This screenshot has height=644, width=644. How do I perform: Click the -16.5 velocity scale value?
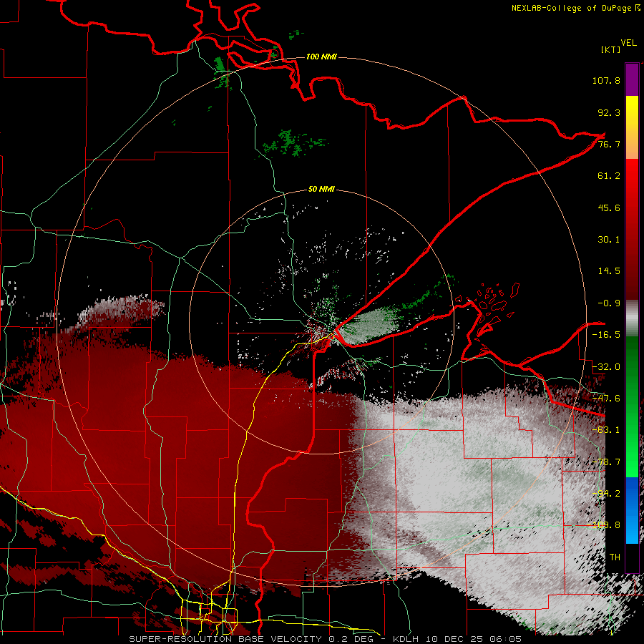click(606, 335)
